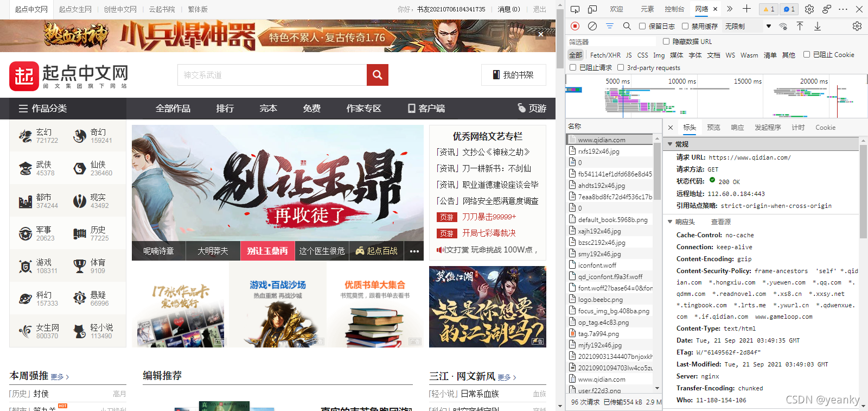Switch to the 响应 tab in request details
868x411 pixels.
pos(737,128)
